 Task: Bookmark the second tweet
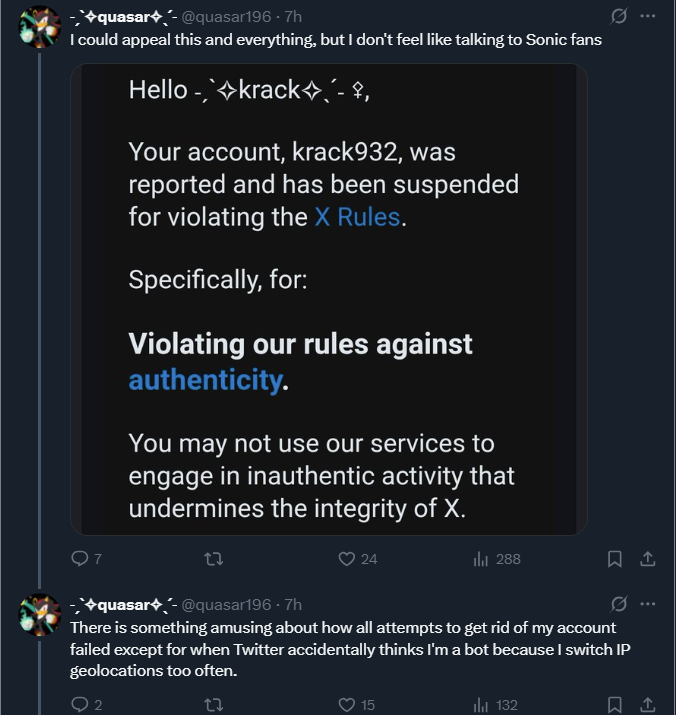[x=616, y=705]
